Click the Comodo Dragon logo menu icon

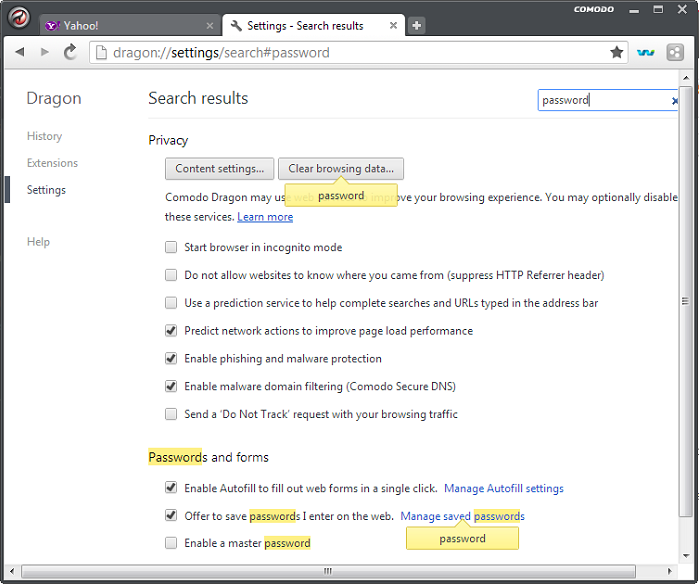point(19,18)
